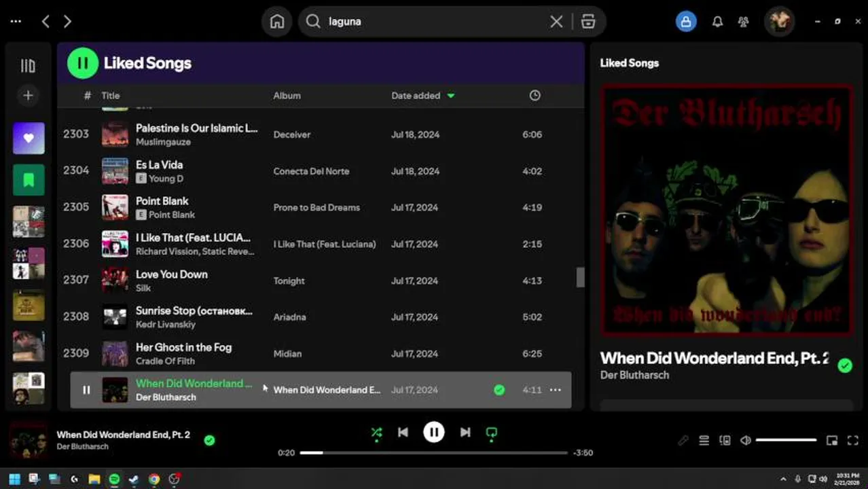This screenshot has width=868, height=489.
Task: Open Der Blutharsch artist in right panel
Action: (634, 375)
